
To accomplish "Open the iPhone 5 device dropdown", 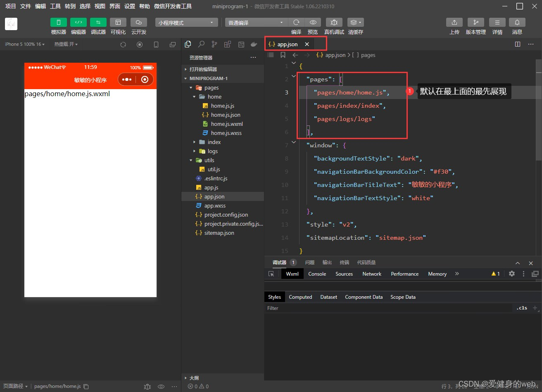I will coord(25,44).
